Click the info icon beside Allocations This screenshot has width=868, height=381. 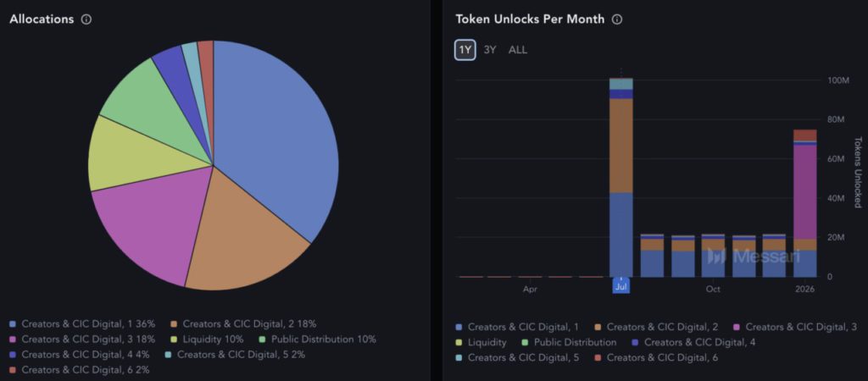pos(86,19)
